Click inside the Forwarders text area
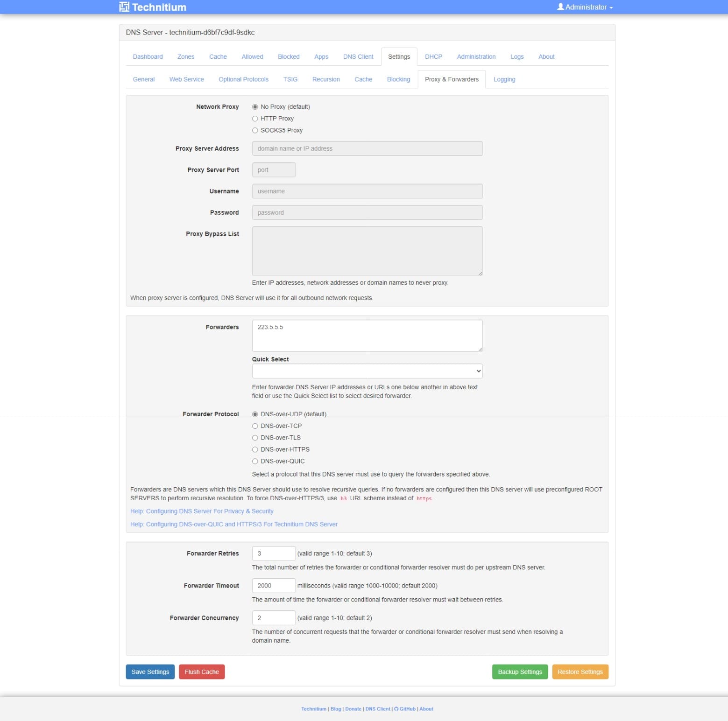 coord(367,336)
